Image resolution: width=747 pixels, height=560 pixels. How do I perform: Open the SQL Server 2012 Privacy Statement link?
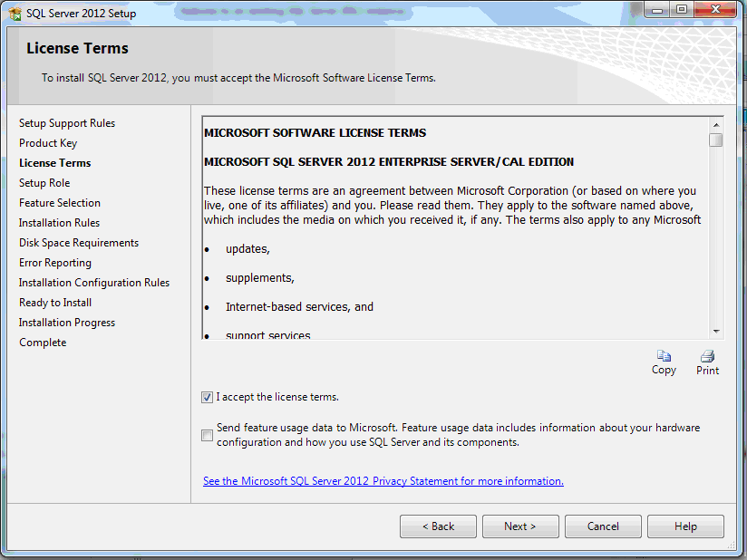(383, 481)
